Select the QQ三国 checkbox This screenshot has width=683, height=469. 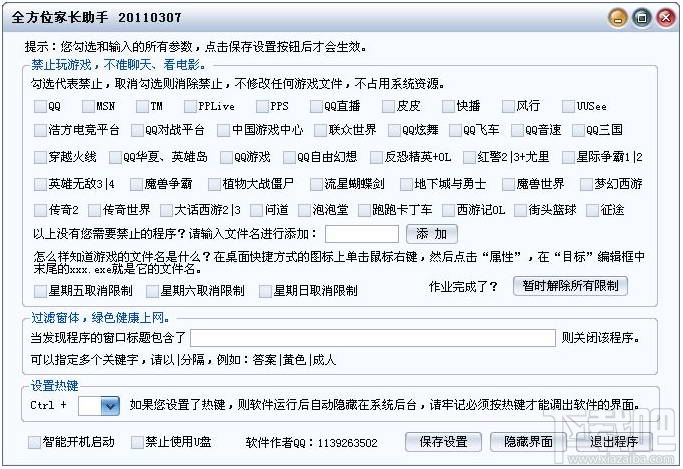click(x=578, y=130)
